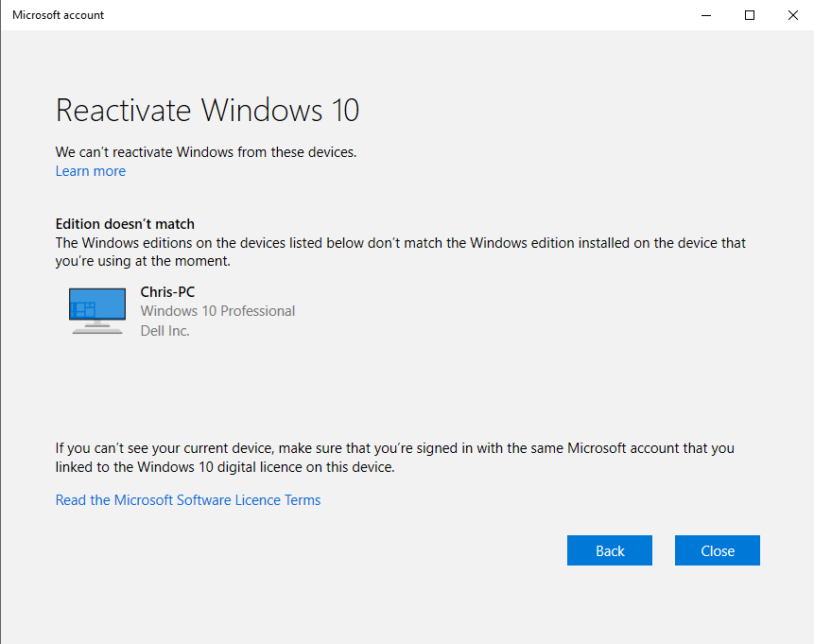814x644 pixels.
Task: Click the Windows 10 Professional edition text
Action: (x=217, y=310)
